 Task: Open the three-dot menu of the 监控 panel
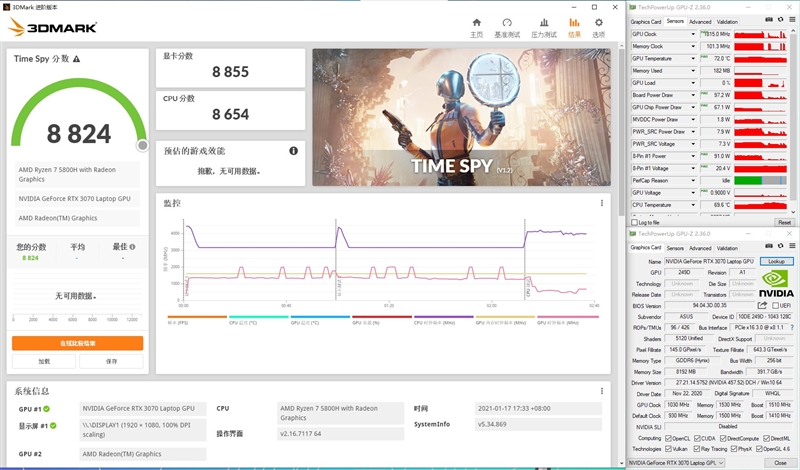coord(602,203)
